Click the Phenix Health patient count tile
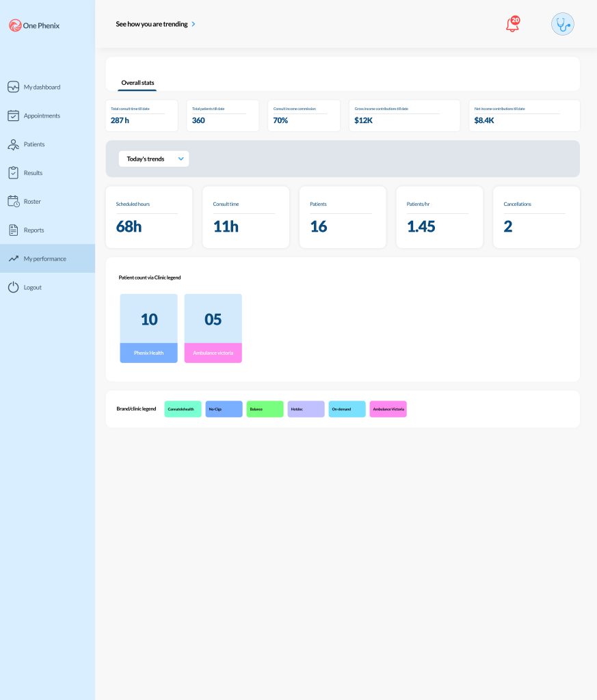597x700 pixels. [x=148, y=328]
